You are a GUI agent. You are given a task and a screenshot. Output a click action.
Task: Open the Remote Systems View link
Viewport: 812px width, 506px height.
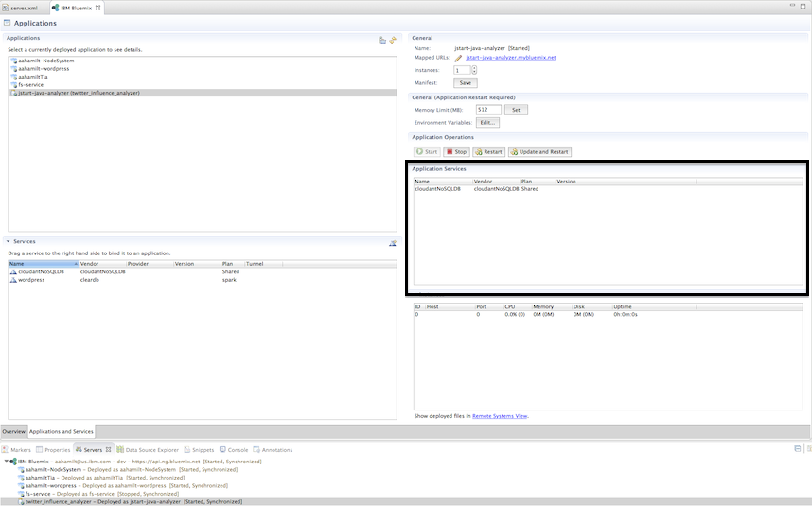(x=500, y=416)
